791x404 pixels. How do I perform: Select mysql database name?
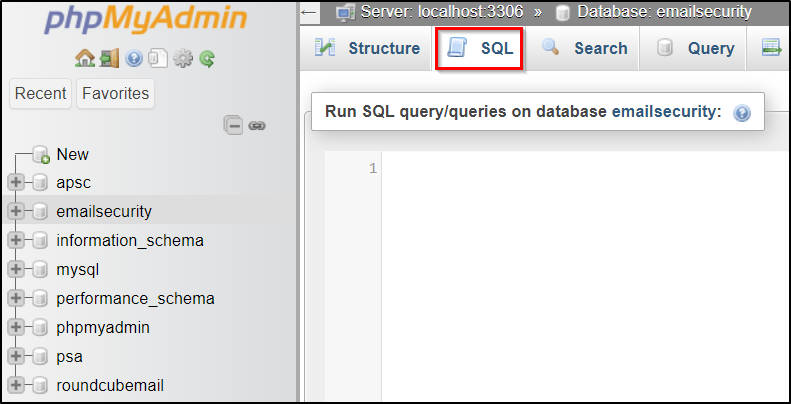pos(78,270)
